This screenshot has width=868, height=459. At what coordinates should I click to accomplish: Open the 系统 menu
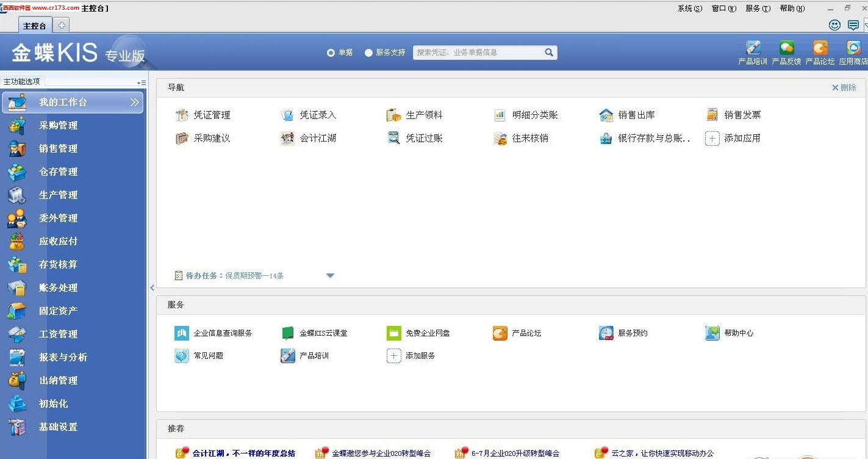point(689,9)
